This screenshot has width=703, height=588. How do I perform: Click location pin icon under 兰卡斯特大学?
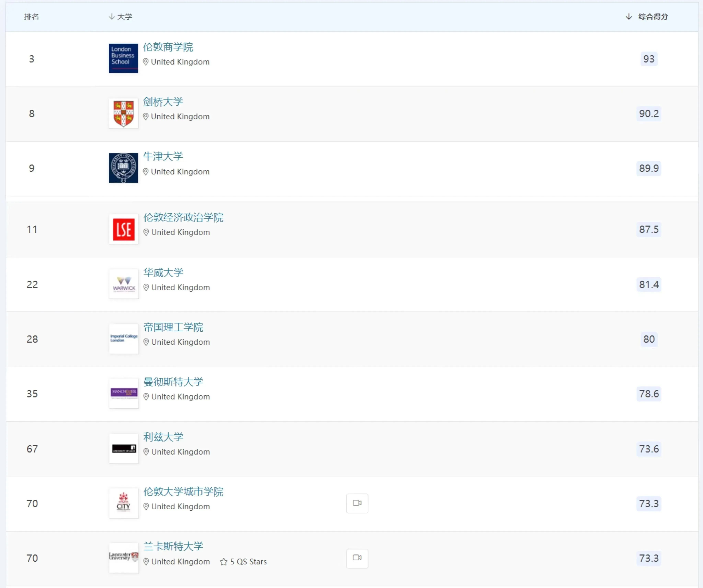point(146,562)
